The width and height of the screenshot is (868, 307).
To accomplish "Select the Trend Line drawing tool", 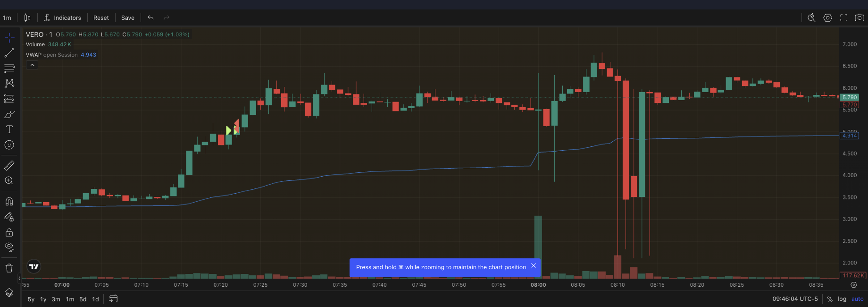I will point(9,53).
